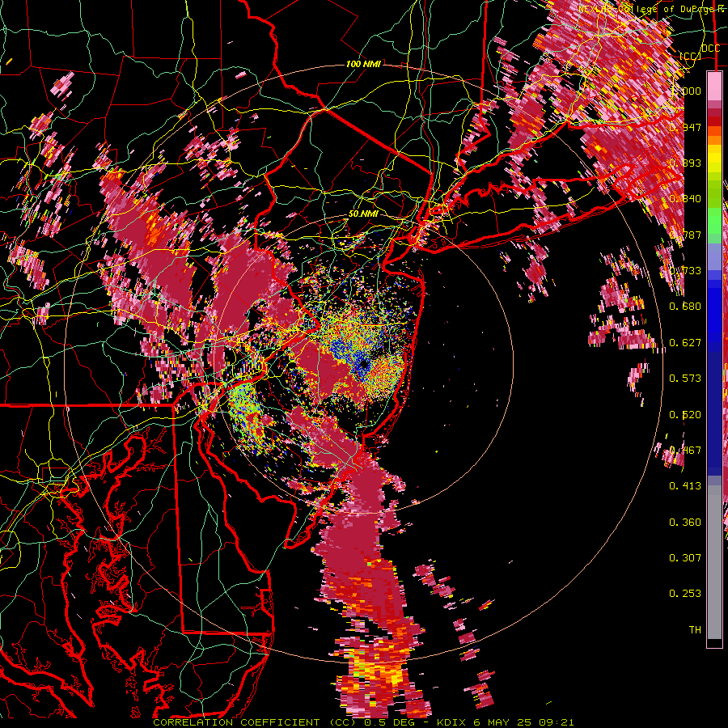Click the 0.787 value on the scale
Viewport: 728px width, 728px height.
point(685,235)
